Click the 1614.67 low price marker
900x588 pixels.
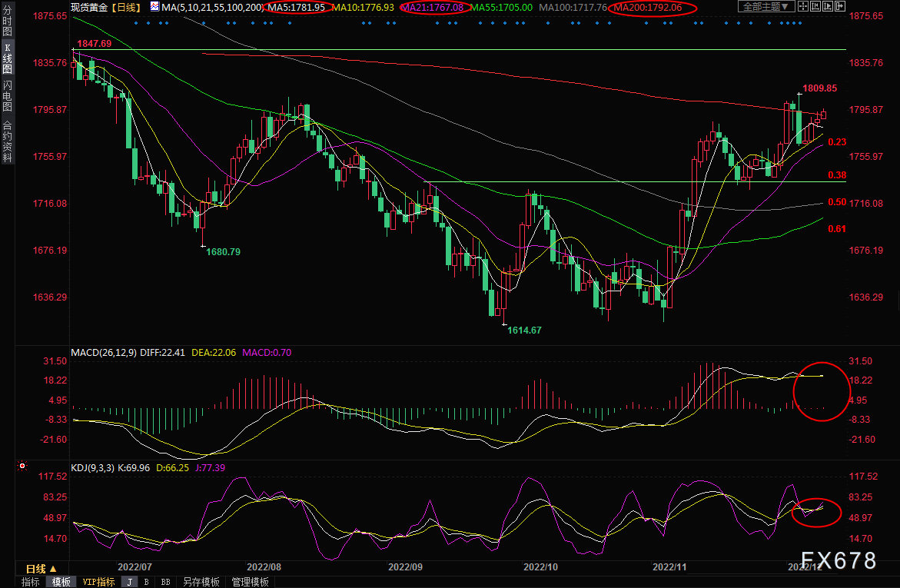[524, 330]
